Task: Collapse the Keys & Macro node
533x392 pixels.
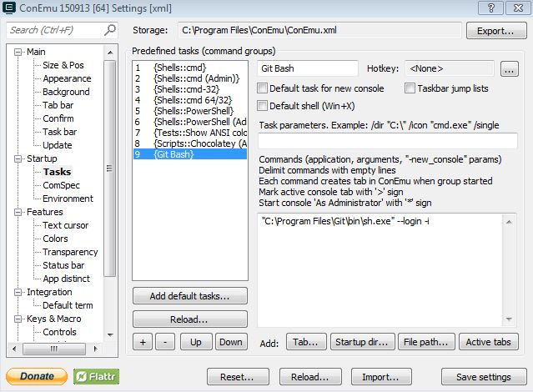Action: click(x=18, y=319)
